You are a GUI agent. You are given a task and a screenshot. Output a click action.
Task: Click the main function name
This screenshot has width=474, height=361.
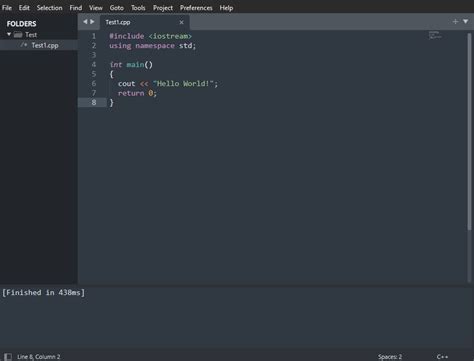(135, 65)
